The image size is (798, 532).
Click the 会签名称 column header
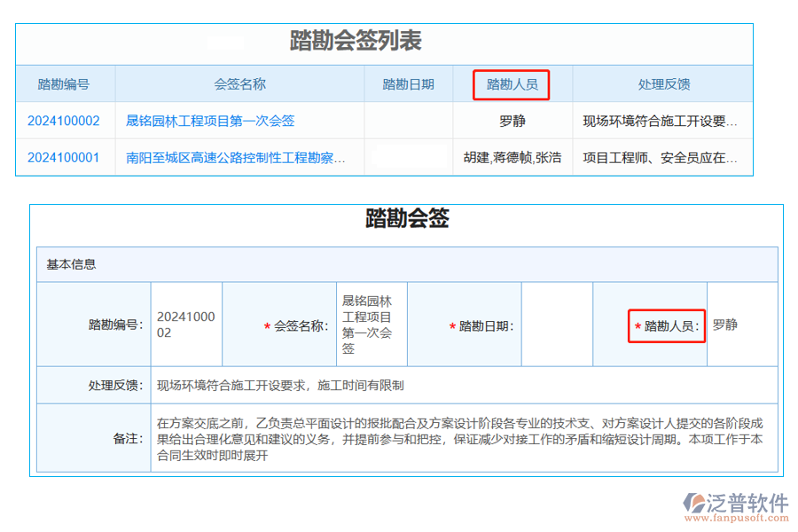[241, 83]
